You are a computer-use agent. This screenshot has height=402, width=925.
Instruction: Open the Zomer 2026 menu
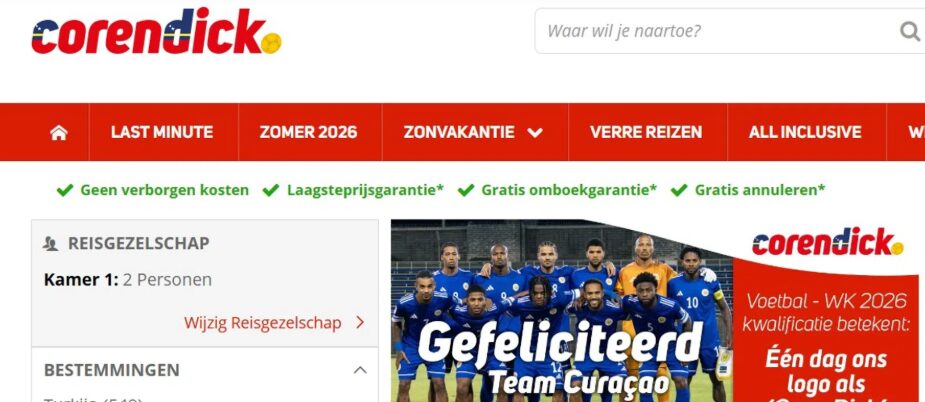309,132
